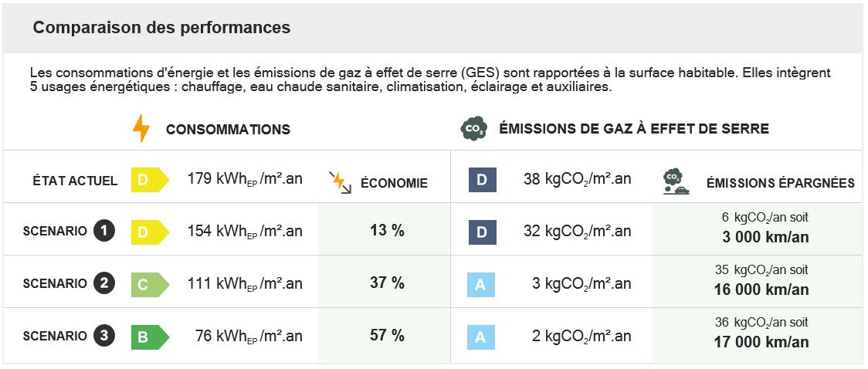This screenshot has width=868, height=369.
Task: Click the Comparaison des performances header
Action: [161, 27]
